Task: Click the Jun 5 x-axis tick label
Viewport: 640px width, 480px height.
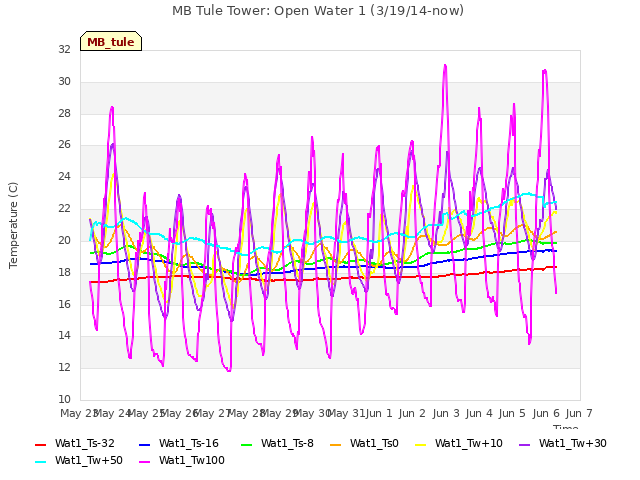Action: click(512, 413)
